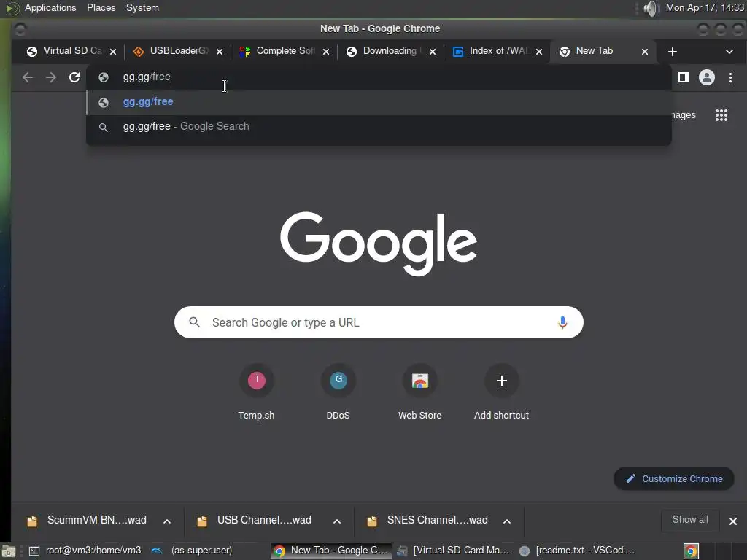
Task: Click the clock showing Mon Apr 17
Action: coord(705,7)
